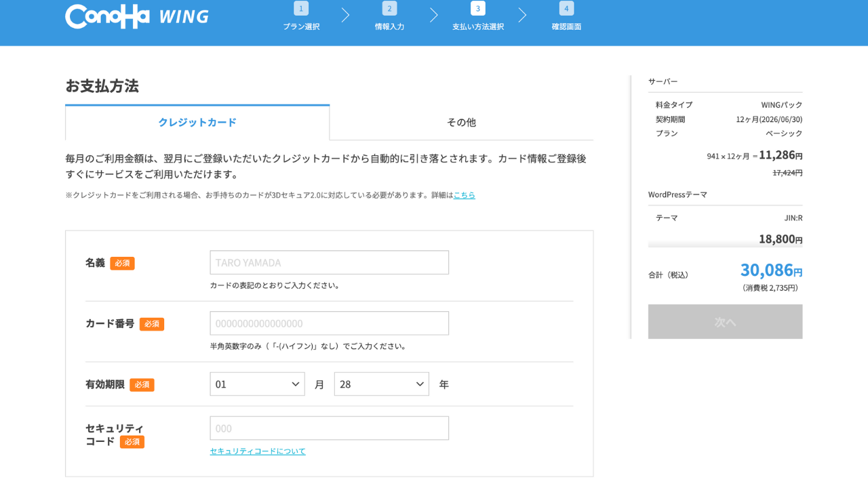Click the お支払方法 heading

(102, 86)
